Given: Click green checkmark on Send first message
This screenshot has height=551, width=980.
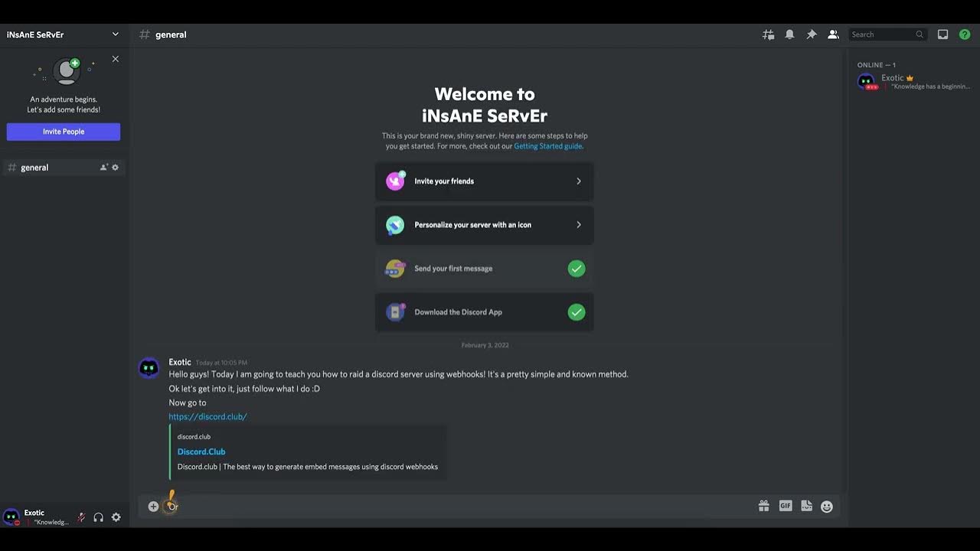Looking at the screenshot, I should click(577, 269).
